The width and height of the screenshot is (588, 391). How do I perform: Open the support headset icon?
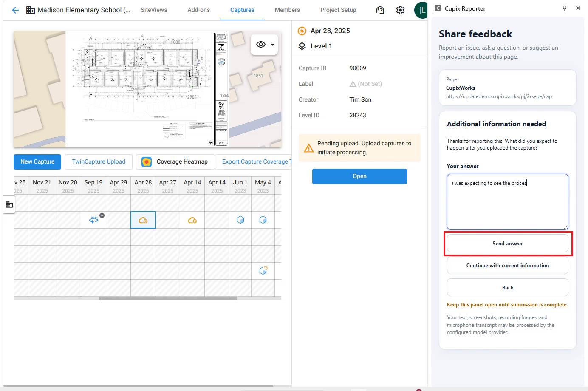coord(380,10)
